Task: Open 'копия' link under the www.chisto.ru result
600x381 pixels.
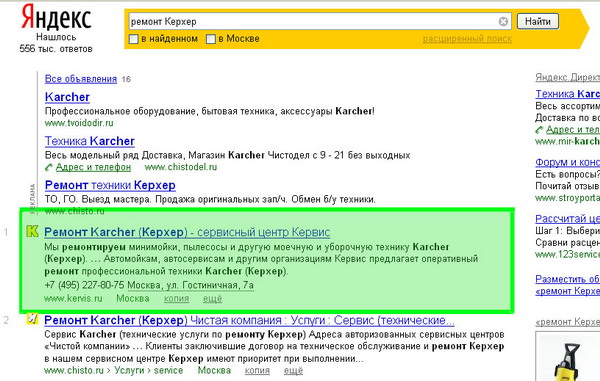Action: 257,370
